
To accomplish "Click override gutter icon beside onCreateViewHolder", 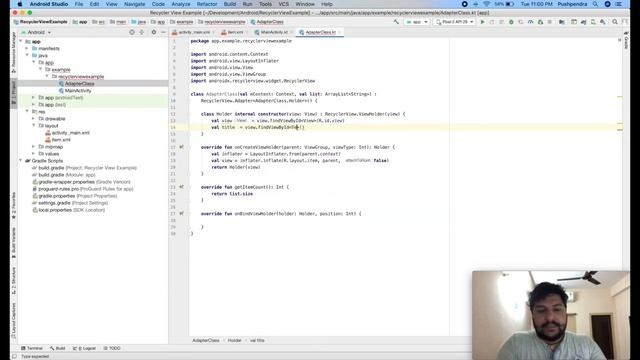I will click(182, 147).
